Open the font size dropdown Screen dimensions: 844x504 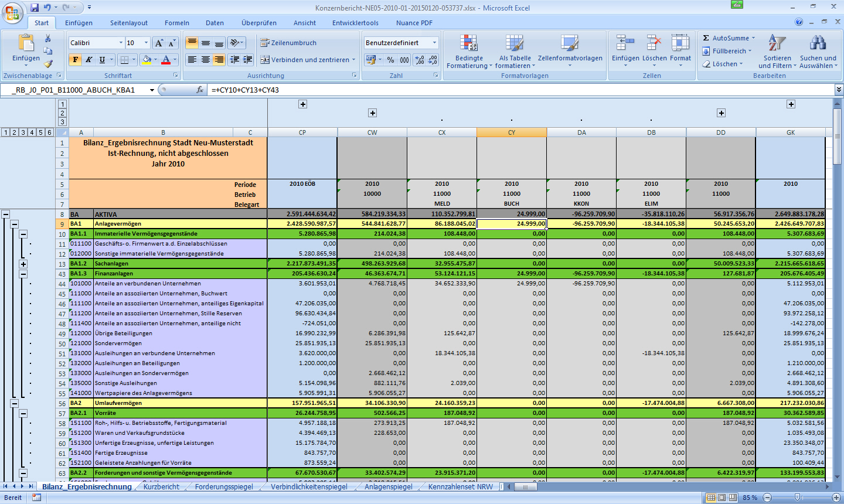[x=147, y=43]
